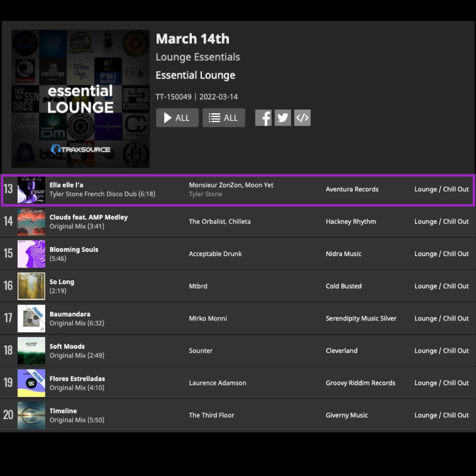Viewport: 476px width, 476px height.
Task: Open the embed code icon
Action: 302,118
